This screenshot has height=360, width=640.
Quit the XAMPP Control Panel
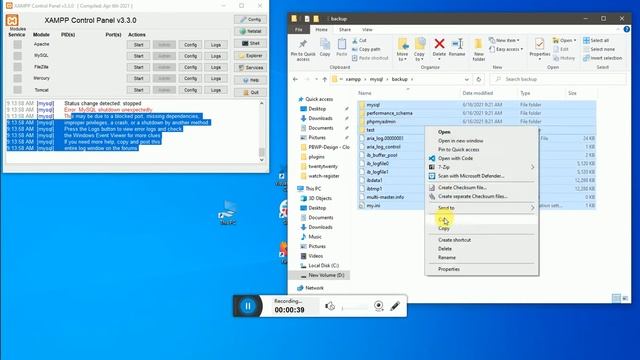click(x=250, y=92)
